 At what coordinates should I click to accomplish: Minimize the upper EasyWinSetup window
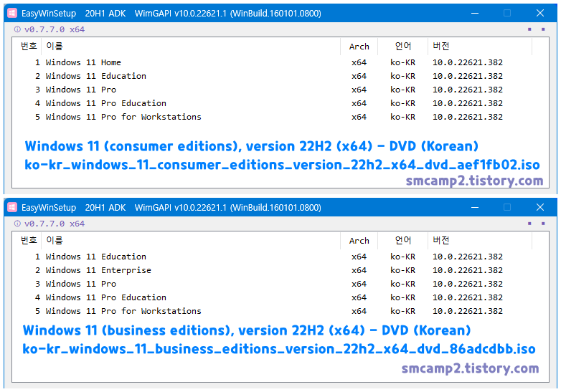475,13
